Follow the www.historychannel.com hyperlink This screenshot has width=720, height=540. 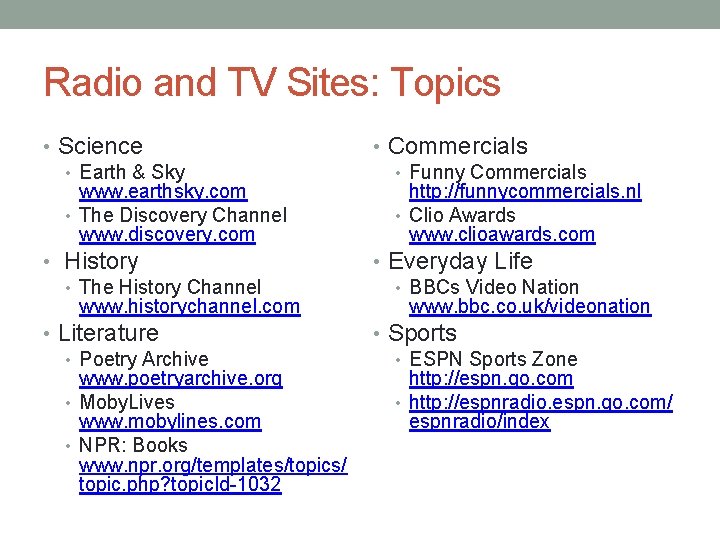pyautogui.click(x=190, y=307)
